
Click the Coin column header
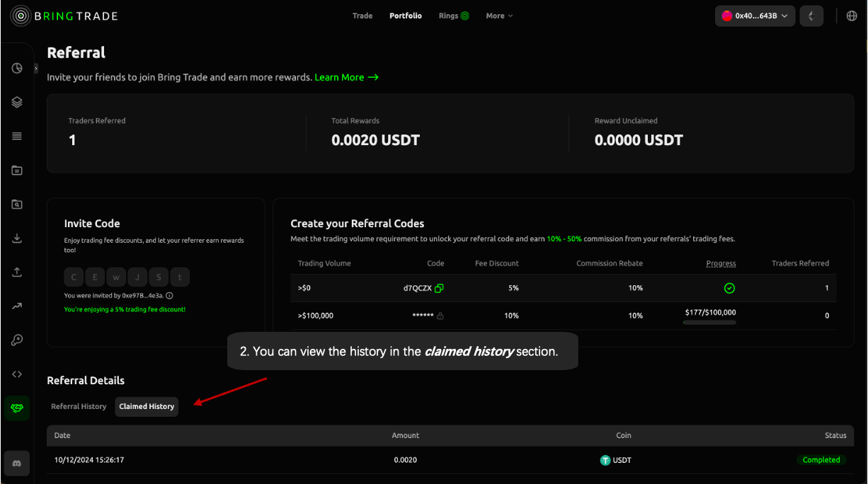[x=624, y=435]
